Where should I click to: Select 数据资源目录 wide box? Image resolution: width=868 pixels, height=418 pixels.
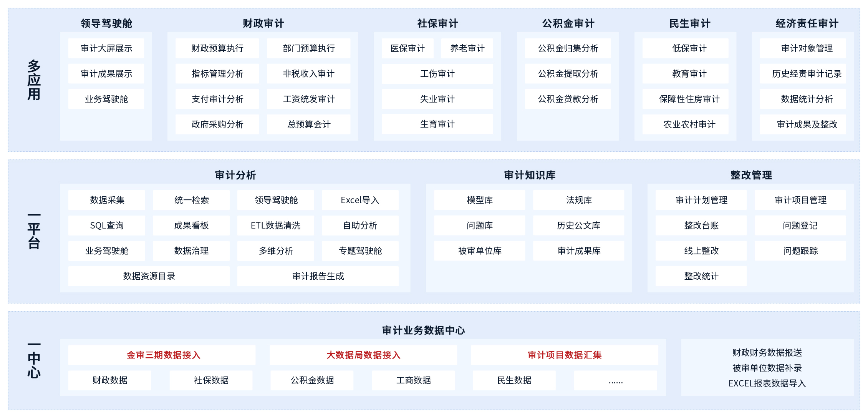(x=149, y=276)
